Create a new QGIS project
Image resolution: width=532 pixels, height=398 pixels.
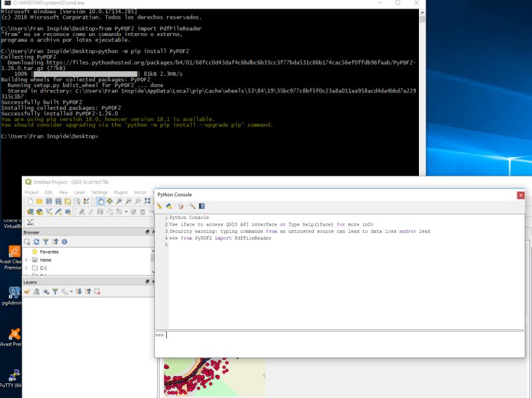pyautogui.click(x=29, y=200)
